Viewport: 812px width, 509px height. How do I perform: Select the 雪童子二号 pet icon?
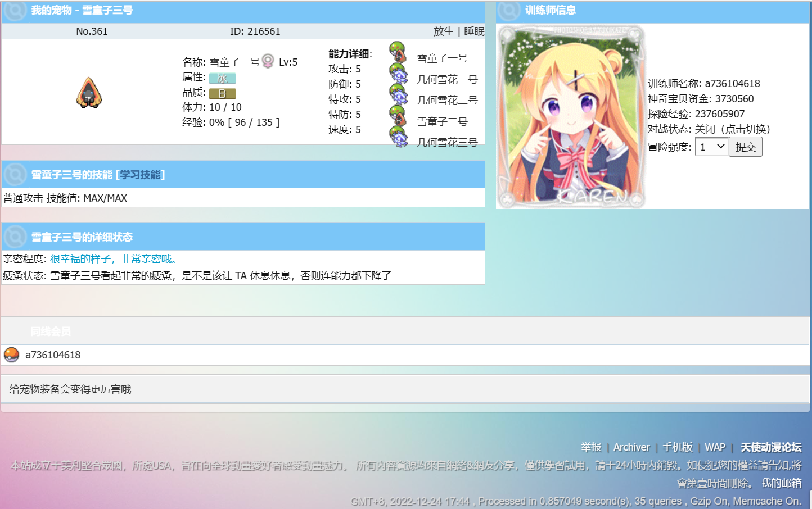click(398, 116)
